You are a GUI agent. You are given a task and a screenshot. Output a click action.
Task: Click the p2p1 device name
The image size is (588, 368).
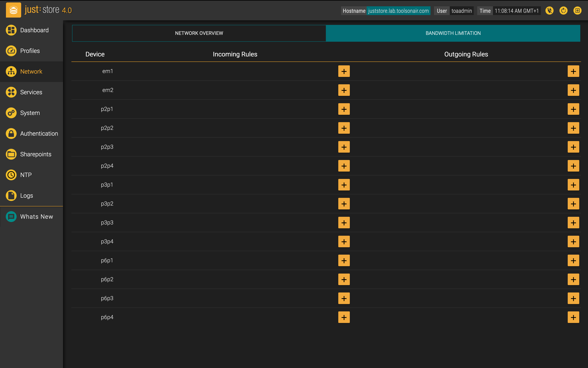(x=107, y=109)
